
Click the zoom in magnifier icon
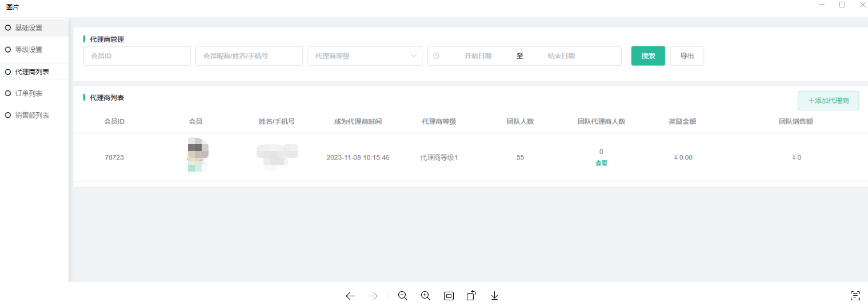(426, 296)
